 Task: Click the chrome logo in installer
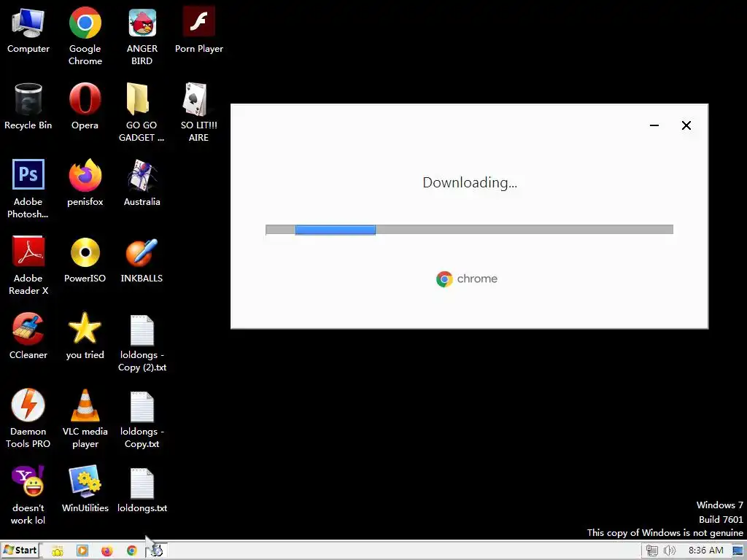point(467,279)
